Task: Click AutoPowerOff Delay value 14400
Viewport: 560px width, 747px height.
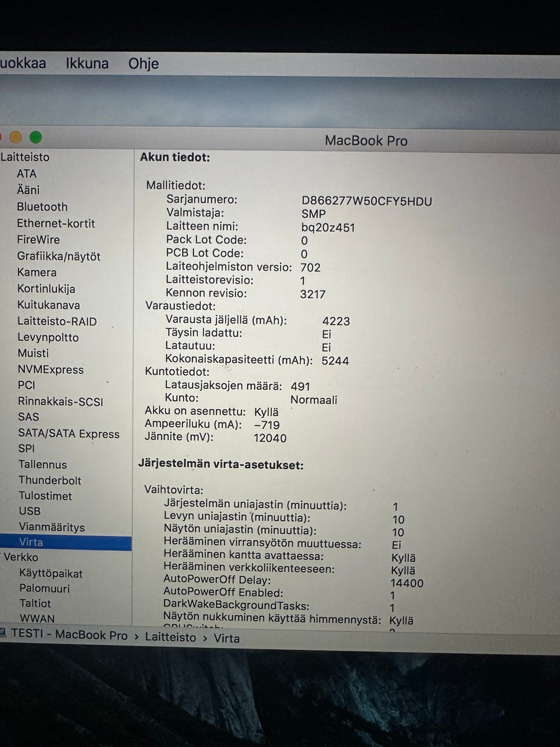Action: click(407, 583)
